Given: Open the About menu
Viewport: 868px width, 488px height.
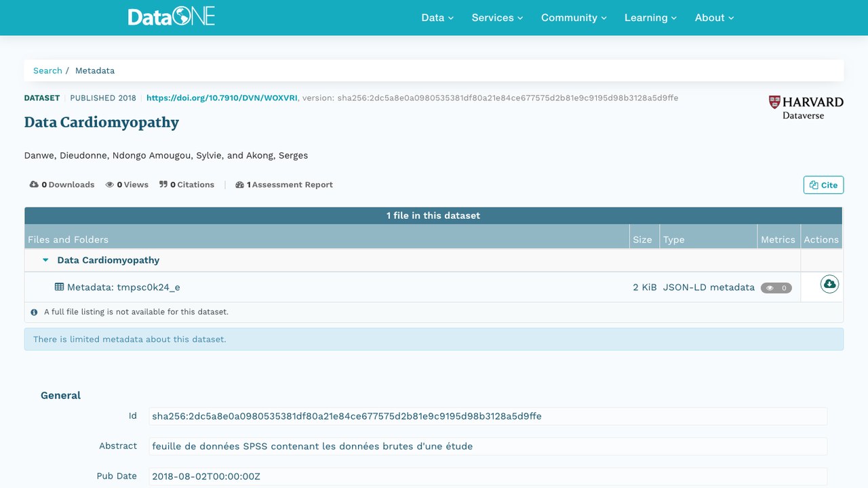Looking at the screenshot, I should pyautogui.click(x=714, y=18).
